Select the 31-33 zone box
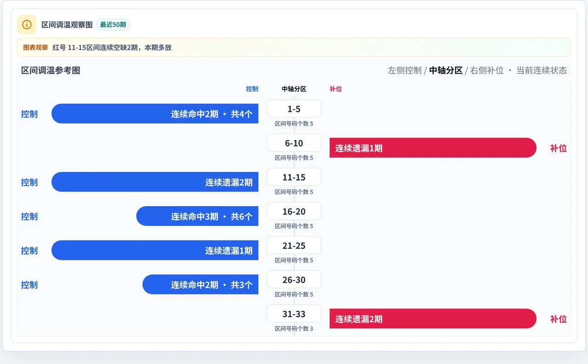 tap(294, 314)
